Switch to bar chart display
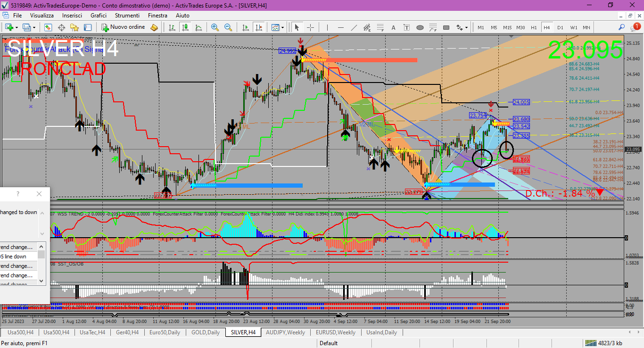The image size is (644, 348). pyautogui.click(x=172, y=27)
